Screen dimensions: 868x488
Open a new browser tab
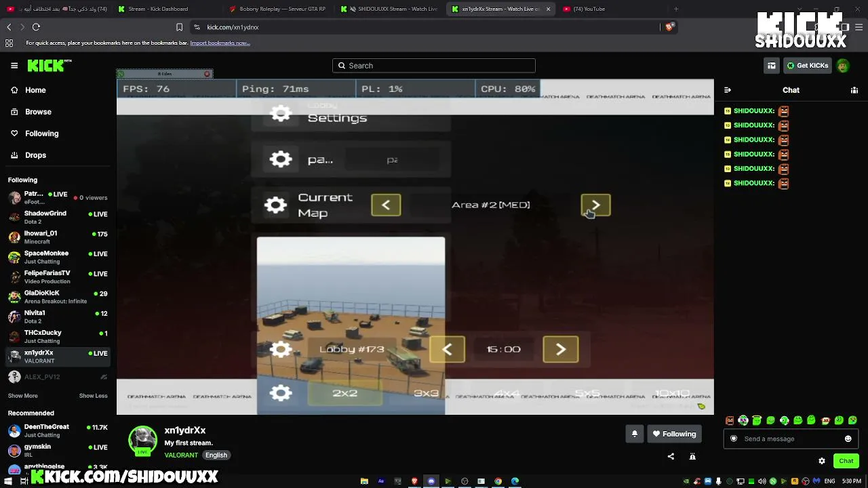pyautogui.click(x=676, y=9)
